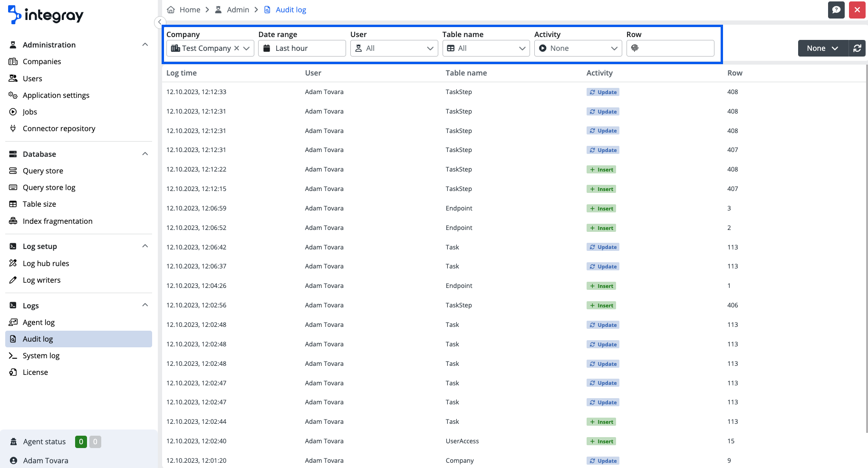868x468 pixels.
Task: Collapse the Database sidebar section
Action: (145, 154)
